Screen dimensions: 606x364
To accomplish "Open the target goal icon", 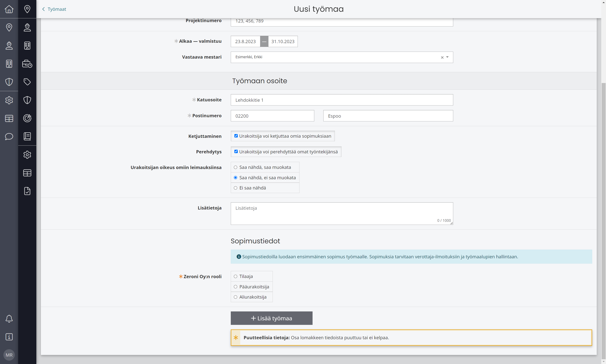I will [x=27, y=118].
